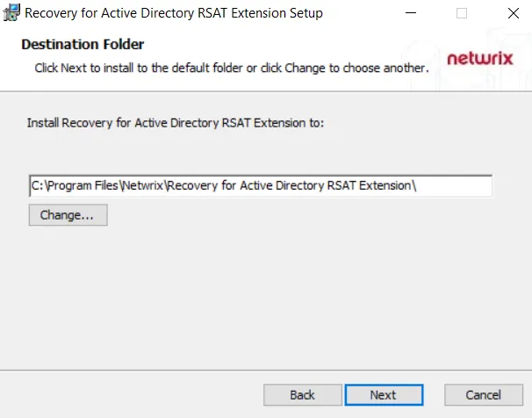Image resolution: width=532 pixels, height=418 pixels.
Task: Focus the destination folder path field
Action: (x=261, y=185)
